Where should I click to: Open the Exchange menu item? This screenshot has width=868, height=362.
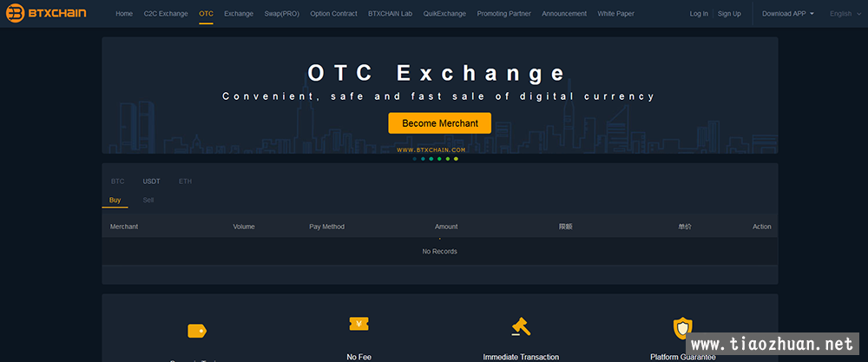[x=239, y=14]
